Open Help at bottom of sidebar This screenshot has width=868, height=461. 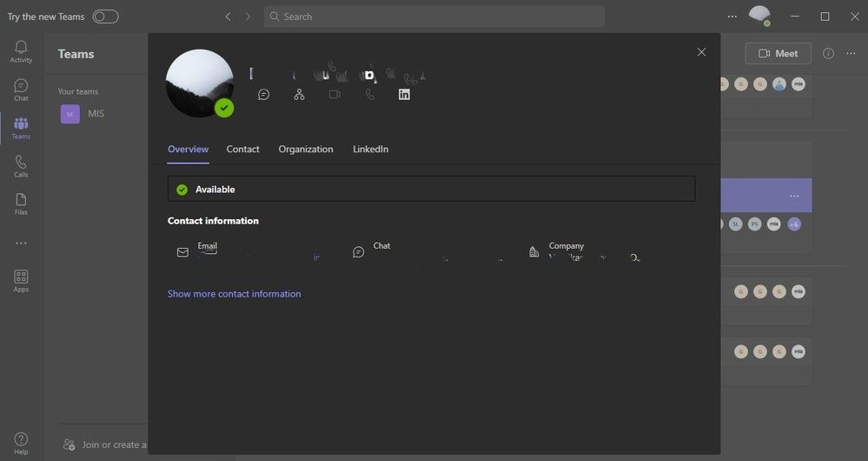[x=21, y=444]
